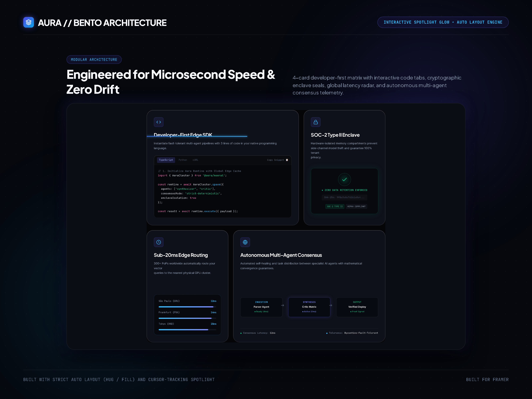The image size is (532, 399).
Task: Click the Copy Snippet button
Action: (x=277, y=160)
